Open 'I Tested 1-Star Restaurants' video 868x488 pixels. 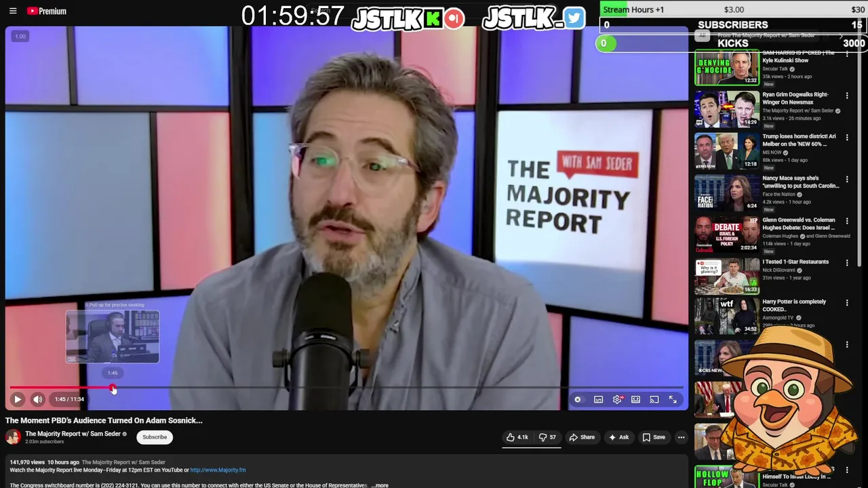point(726,276)
